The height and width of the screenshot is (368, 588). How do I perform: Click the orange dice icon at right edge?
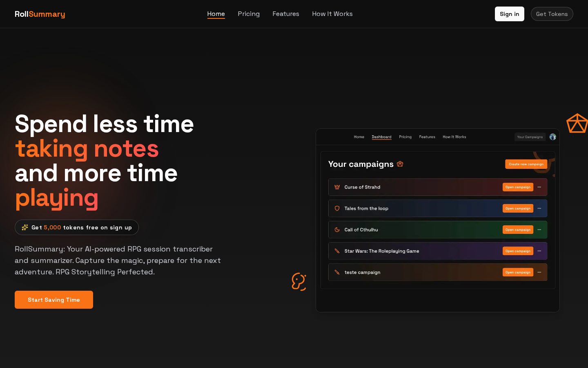pos(577,123)
